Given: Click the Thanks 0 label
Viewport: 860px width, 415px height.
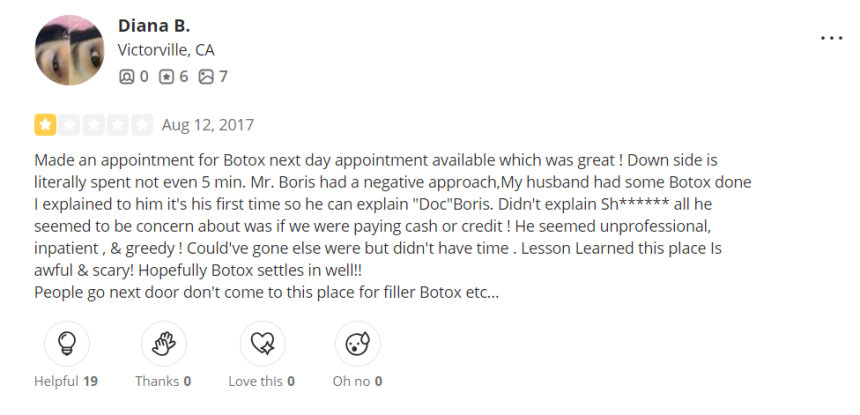Looking at the screenshot, I should point(163,381).
